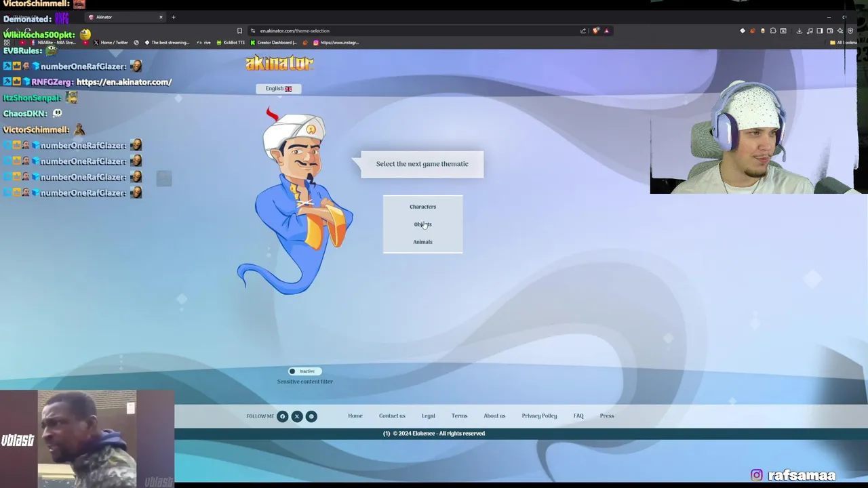The image size is (868, 488).
Task: Choose the Objects theme
Action: pyautogui.click(x=422, y=224)
